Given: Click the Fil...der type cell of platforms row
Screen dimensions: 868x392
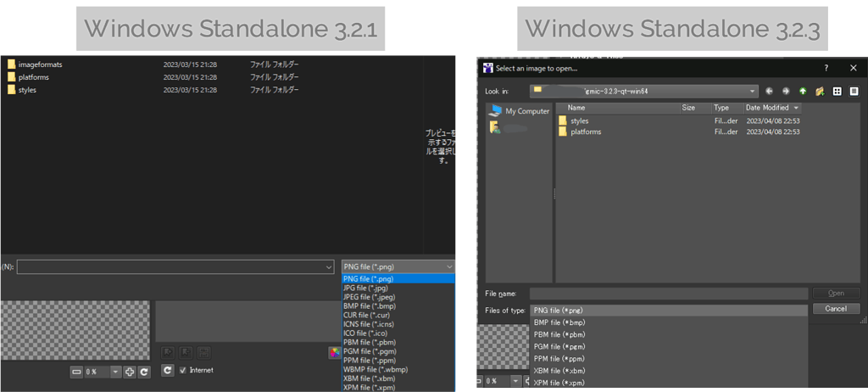Looking at the screenshot, I should point(726,132).
